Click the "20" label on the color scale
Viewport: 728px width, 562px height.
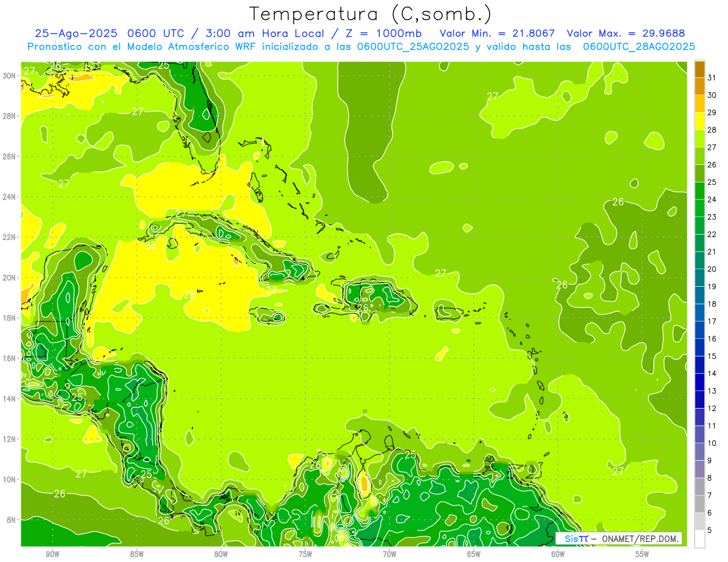(x=712, y=269)
